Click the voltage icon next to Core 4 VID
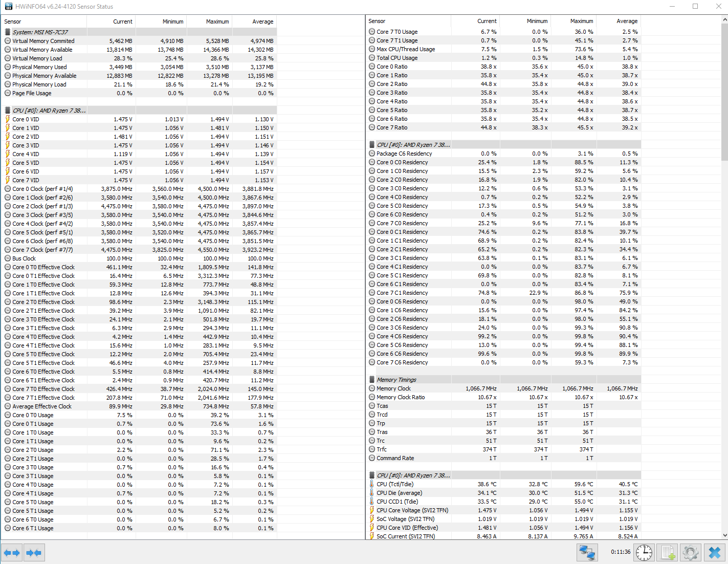The width and height of the screenshot is (728, 564). coord(8,154)
